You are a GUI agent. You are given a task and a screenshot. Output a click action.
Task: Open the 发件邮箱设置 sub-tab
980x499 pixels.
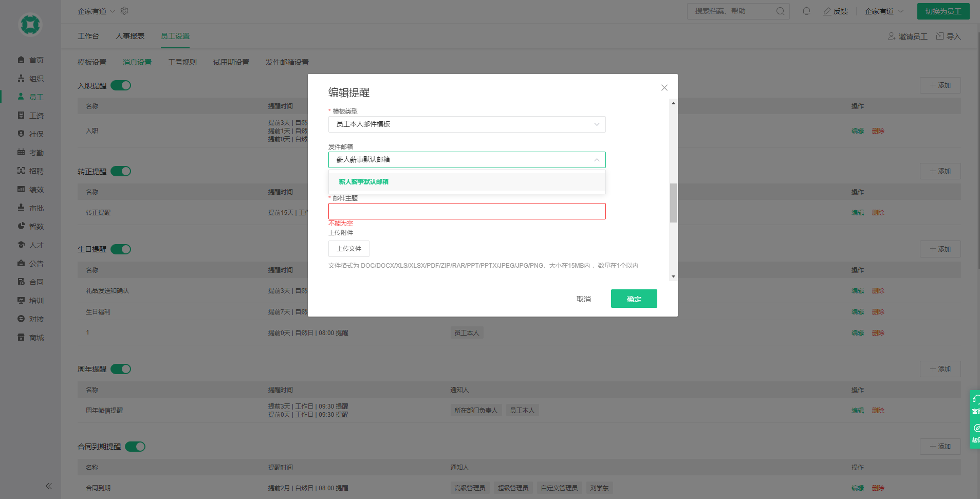[x=287, y=62]
